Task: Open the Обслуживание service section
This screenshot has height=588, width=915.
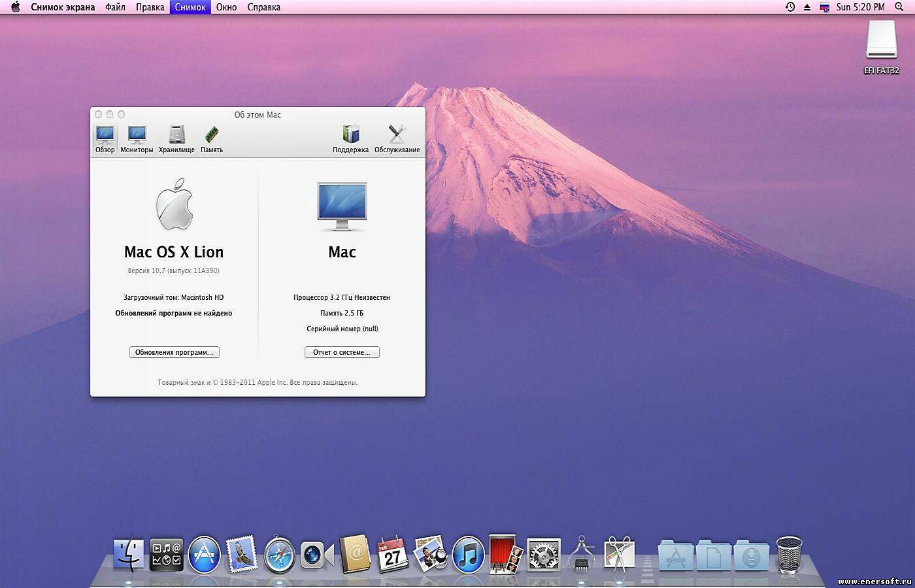Action: point(397,140)
